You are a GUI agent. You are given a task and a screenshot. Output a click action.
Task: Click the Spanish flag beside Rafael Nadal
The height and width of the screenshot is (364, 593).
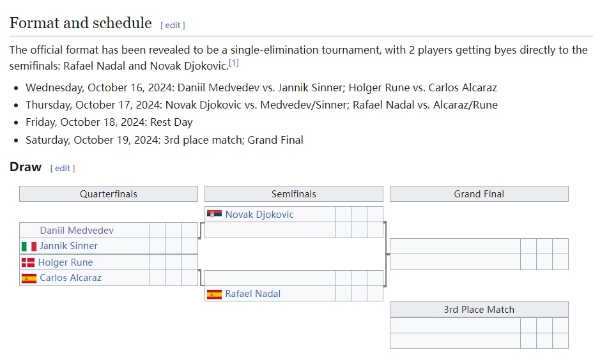pyautogui.click(x=214, y=294)
